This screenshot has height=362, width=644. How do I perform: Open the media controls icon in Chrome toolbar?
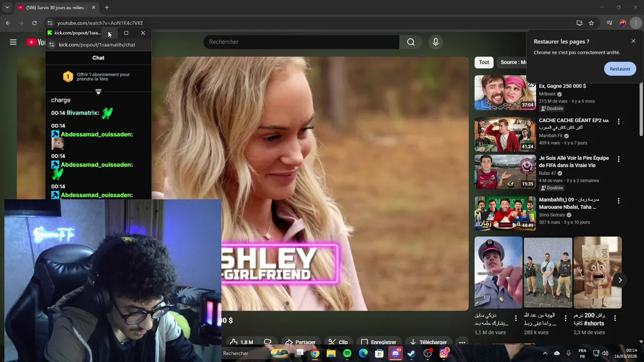point(609,23)
